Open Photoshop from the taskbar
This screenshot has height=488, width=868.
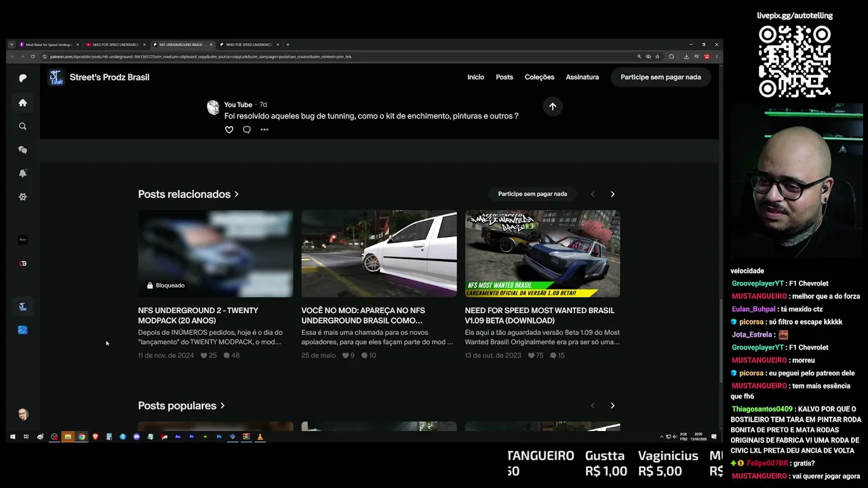[x=219, y=437]
